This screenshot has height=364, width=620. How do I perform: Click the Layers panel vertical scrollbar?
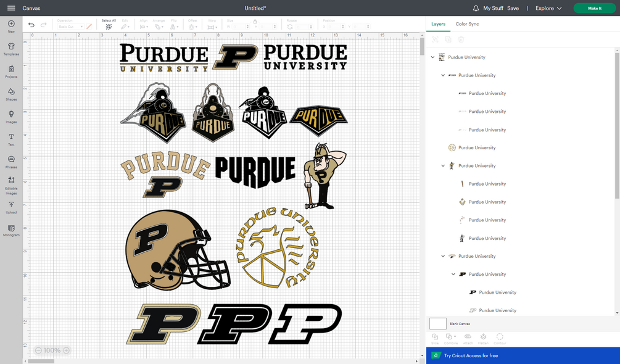618,125
